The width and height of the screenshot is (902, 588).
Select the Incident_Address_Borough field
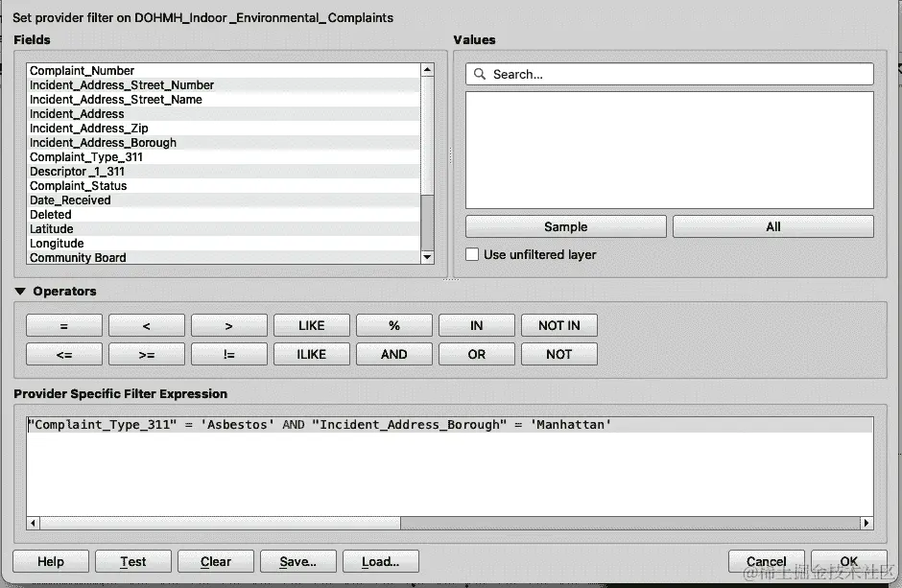(x=224, y=142)
